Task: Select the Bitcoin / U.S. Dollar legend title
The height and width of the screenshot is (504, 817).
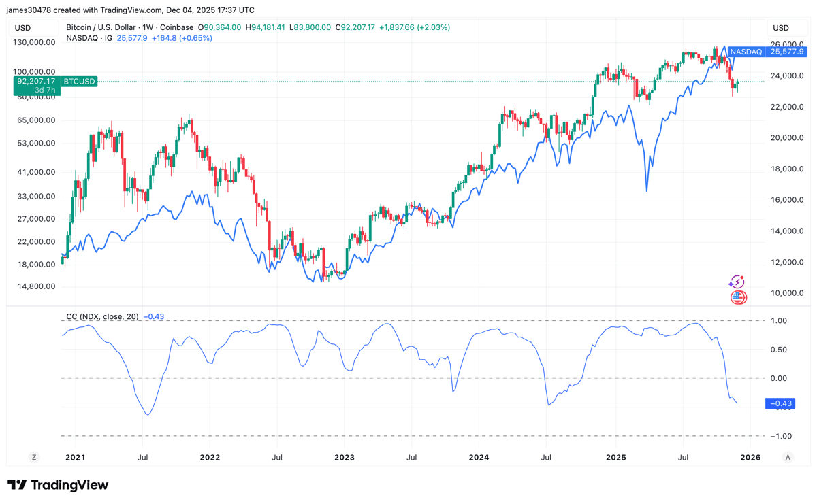Action: click(102, 27)
